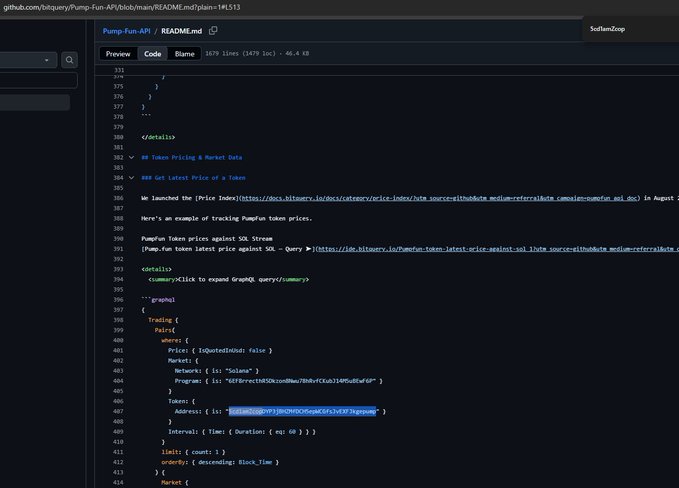Click 'Price: { IsQuotedInUsd: false }' line
Viewport: 679px width, 488px height.
click(220, 350)
